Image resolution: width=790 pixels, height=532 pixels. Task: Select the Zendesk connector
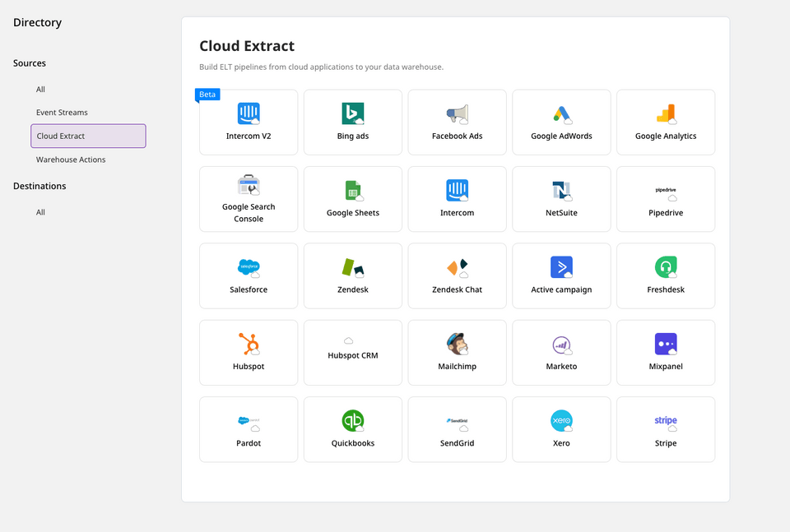352,275
